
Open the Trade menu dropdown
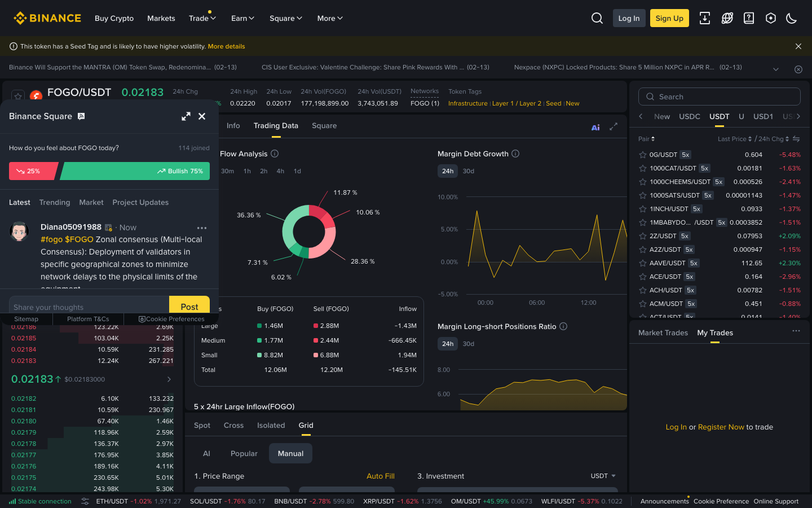(x=202, y=18)
